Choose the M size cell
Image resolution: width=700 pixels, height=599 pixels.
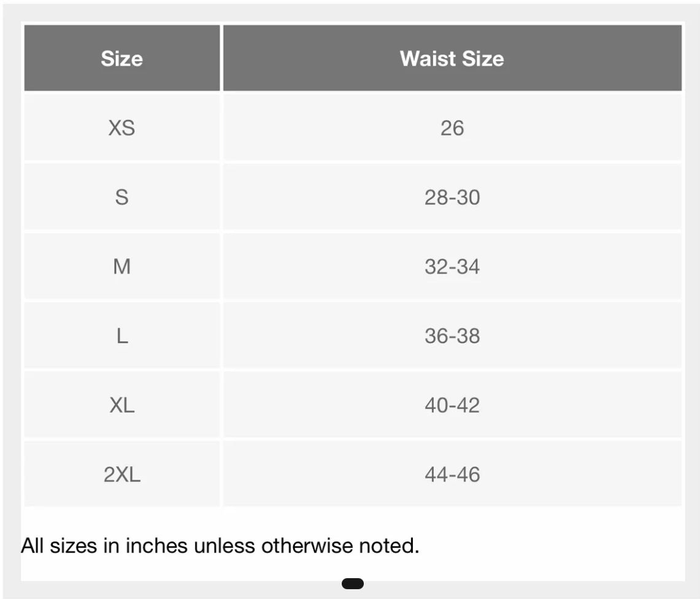click(x=121, y=267)
